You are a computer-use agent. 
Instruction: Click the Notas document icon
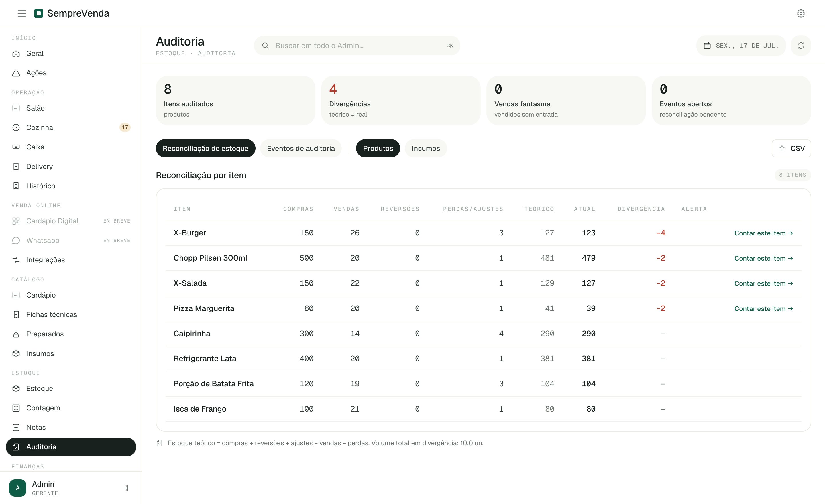pos(16,427)
